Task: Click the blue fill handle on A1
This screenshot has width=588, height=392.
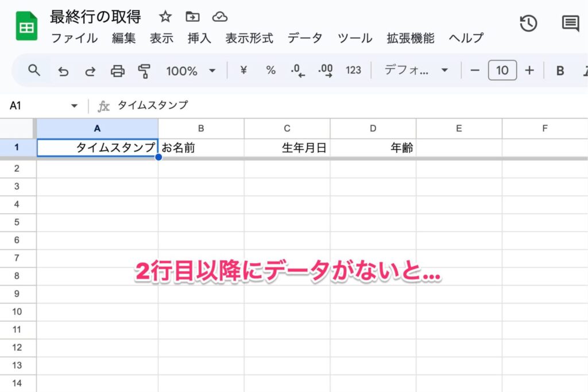Action: point(158,157)
